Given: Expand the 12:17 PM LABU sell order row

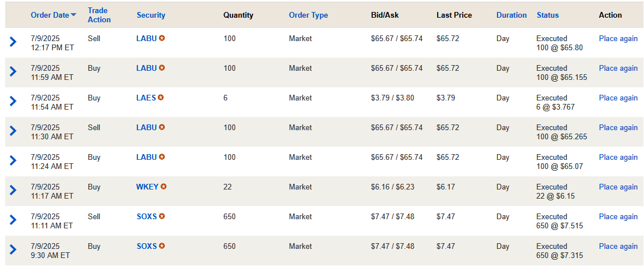Looking at the screenshot, I should click(13, 42).
